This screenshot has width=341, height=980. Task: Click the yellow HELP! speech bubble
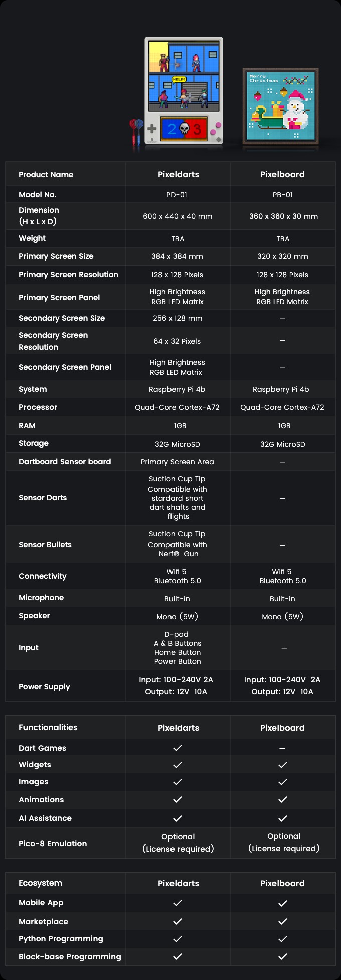tap(179, 79)
